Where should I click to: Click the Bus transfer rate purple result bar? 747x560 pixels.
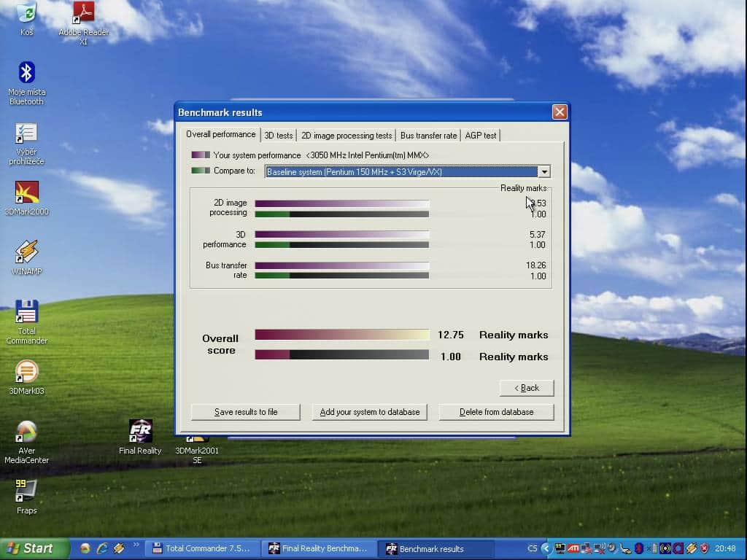342,265
